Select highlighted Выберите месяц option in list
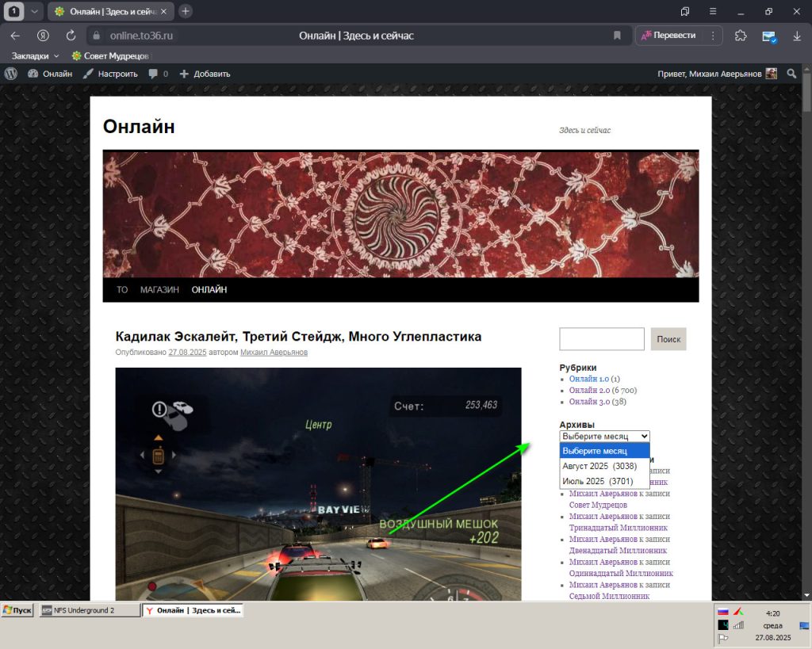 point(604,451)
